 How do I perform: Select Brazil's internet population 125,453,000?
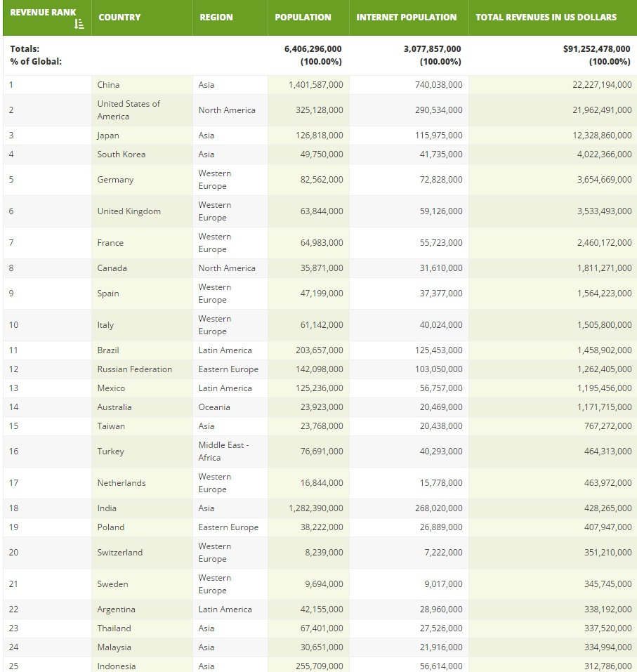pos(438,350)
